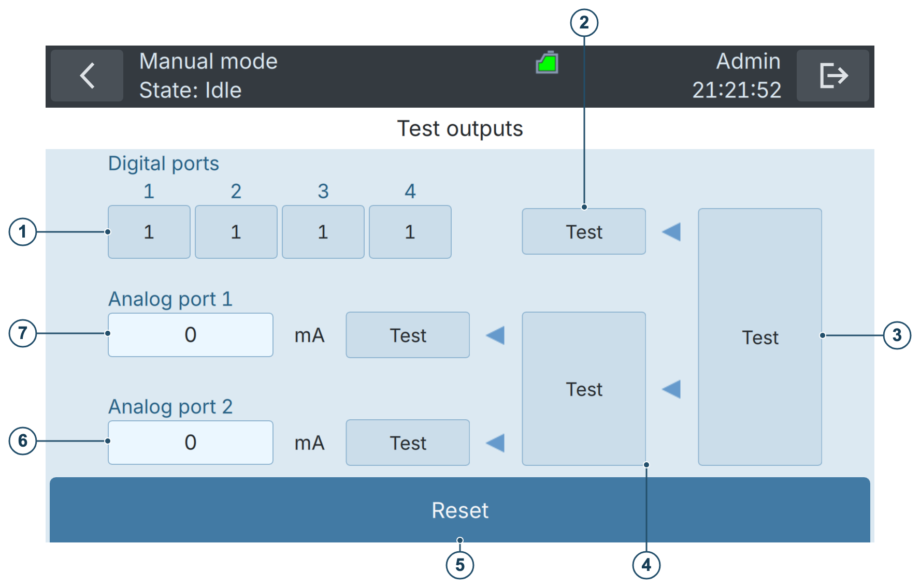Click the 'State: Idle' status text
Screen dimensions: 920x588
click(x=191, y=90)
